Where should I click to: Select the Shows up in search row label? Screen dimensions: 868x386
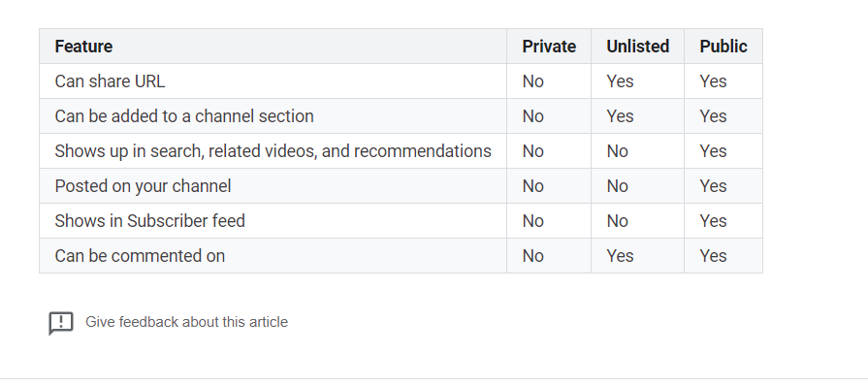[273, 151]
